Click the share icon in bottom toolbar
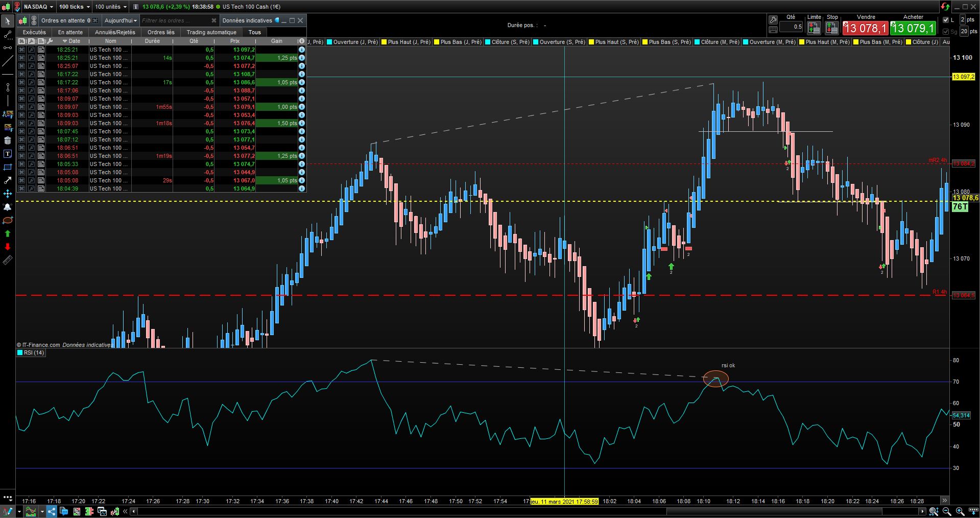Viewport: 980px width, 518px height. click(x=52, y=511)
